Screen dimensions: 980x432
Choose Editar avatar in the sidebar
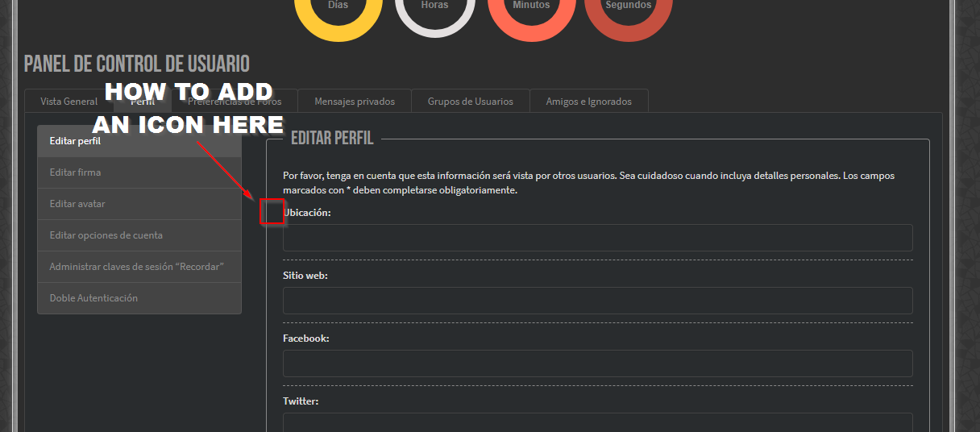pos(139,204)
